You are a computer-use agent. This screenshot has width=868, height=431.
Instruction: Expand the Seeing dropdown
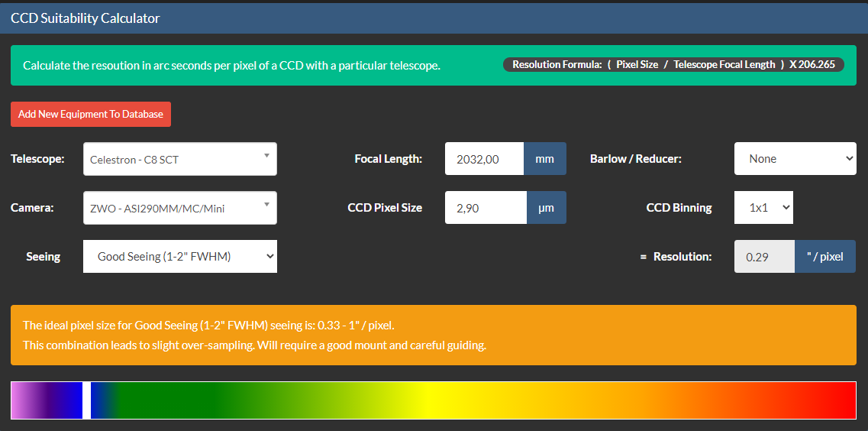coord(179,257)
